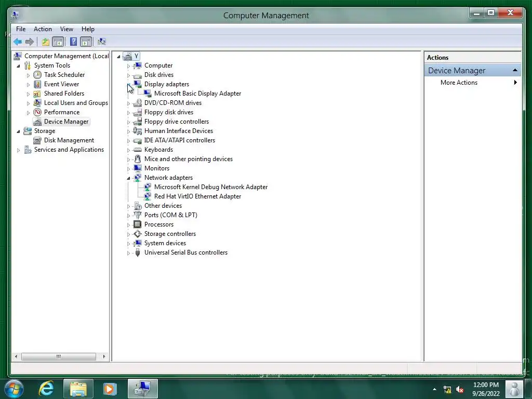Open the View menu
This screenshot has width=532, height=399.
tap(66, 29)
